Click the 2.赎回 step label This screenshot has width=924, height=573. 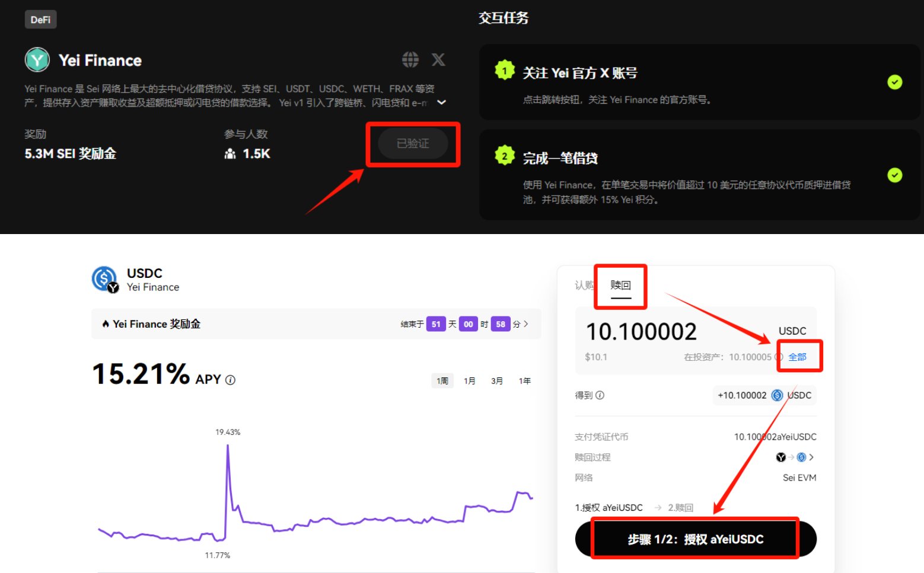pyautogui.click(x=680, y=508)
